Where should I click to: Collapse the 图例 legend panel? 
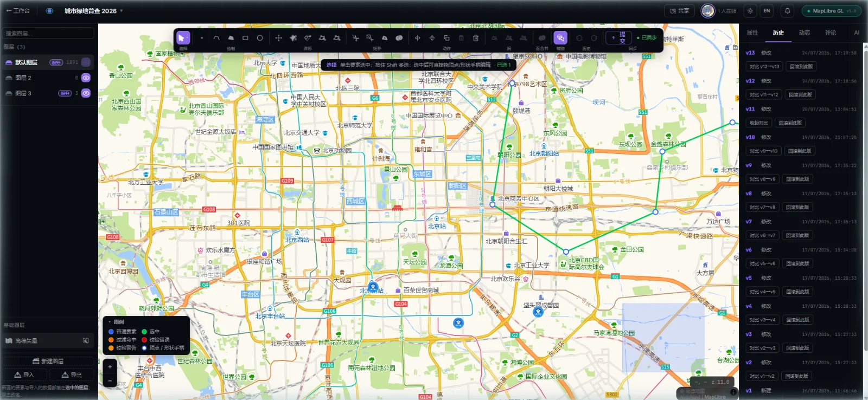coord(110,322)
